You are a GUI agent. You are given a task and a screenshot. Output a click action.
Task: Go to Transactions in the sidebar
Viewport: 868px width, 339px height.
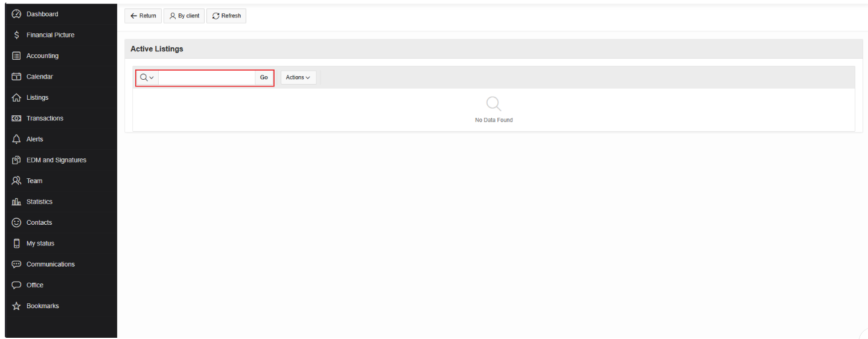[45, 118]
